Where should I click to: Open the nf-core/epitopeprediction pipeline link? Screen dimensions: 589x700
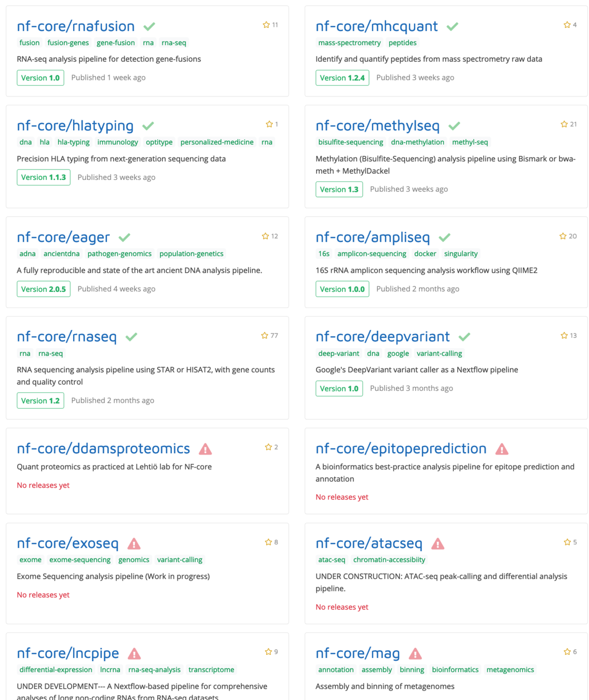(401, 449)
